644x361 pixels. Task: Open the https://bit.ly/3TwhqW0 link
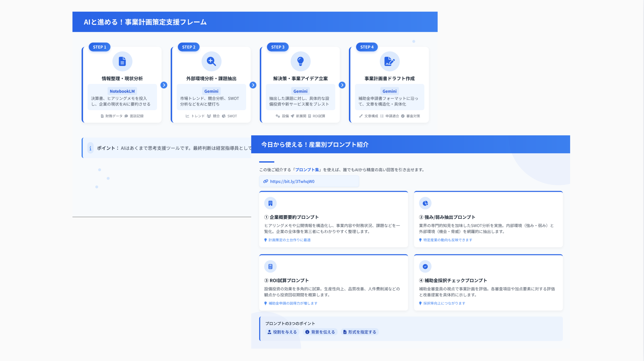(292, 181)
